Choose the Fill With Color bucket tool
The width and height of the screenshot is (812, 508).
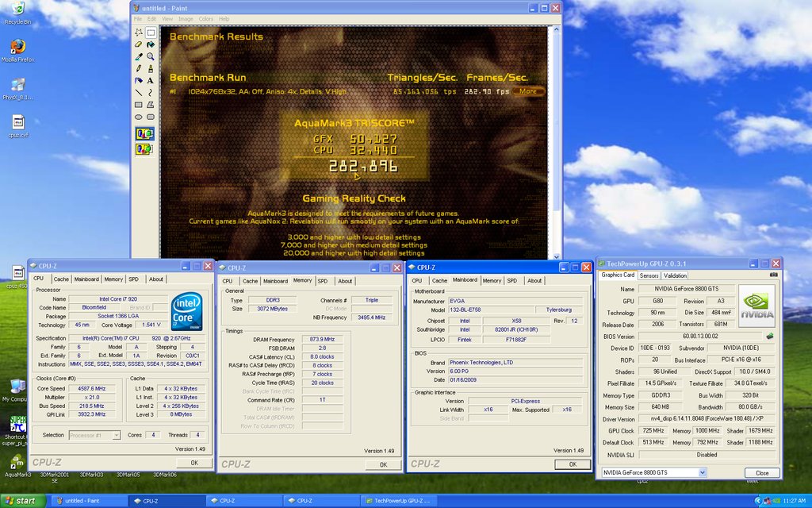(x=151, y=44)
